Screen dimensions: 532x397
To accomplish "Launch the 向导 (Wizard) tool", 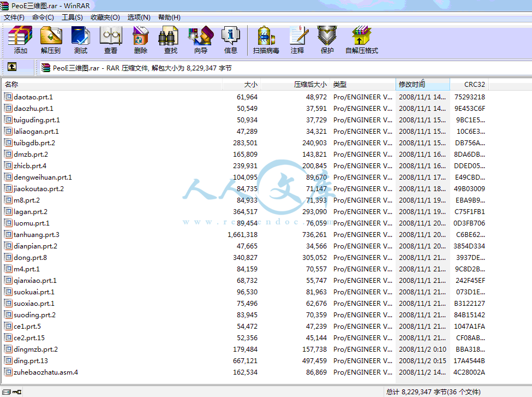I will coord(201,40).
